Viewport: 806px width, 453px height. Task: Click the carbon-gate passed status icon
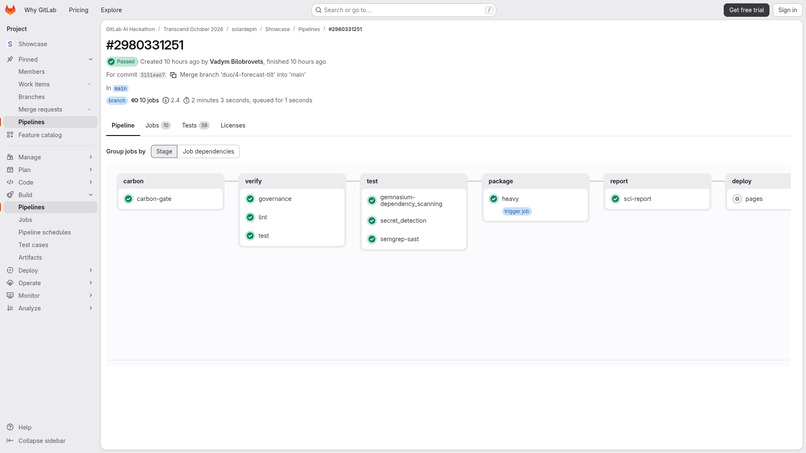(x=129, y=199)
